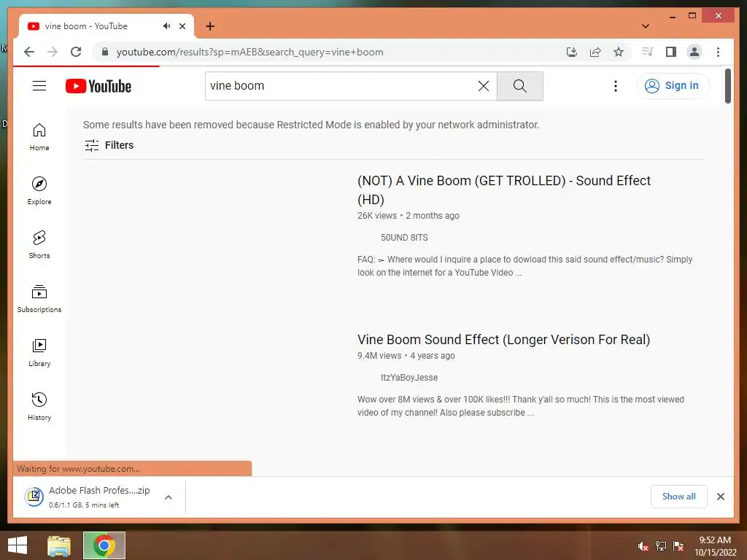Screen dimensions: 747x560
Task: Open the ItzYaBoyJesse channel
Action: click(409, 378)
